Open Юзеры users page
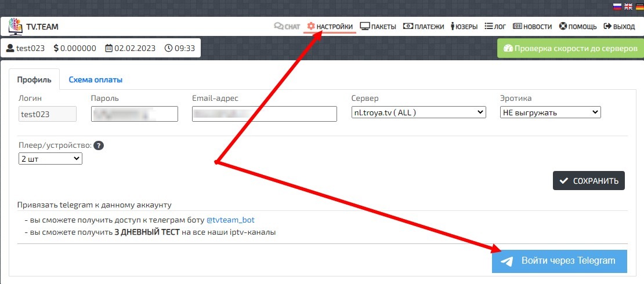Image resolution: width=644 pixels, height=284 pixels. pos(464,27)
